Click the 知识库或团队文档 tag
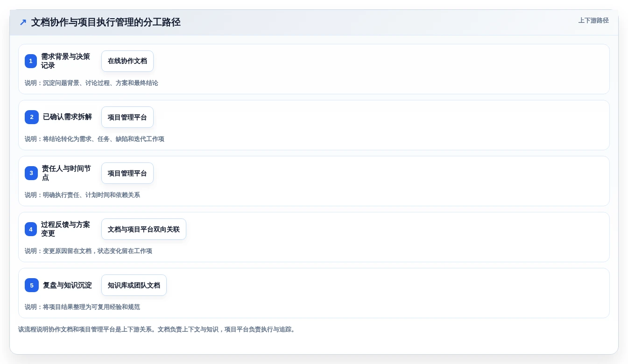 134,285
